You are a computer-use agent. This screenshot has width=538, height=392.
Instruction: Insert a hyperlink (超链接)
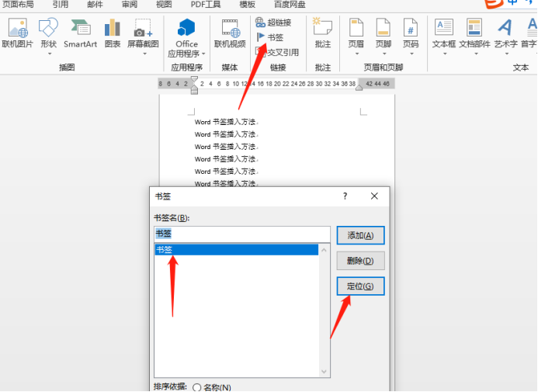pyautogui.click(x=273, y=23)
